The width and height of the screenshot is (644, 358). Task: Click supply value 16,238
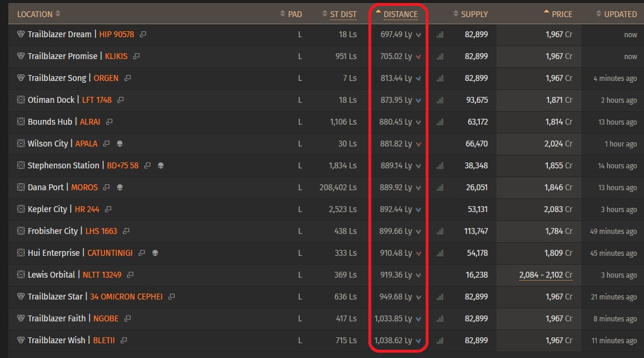477,275
